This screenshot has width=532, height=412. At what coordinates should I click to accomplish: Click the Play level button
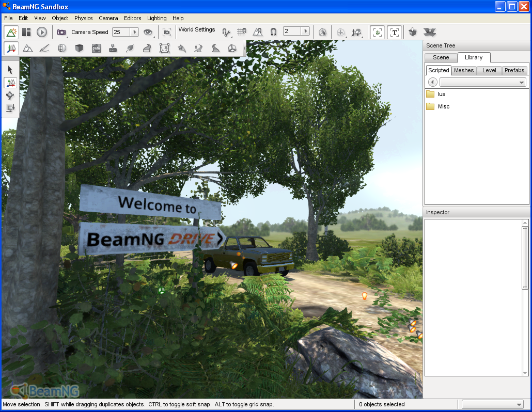(x=42, y=32)
